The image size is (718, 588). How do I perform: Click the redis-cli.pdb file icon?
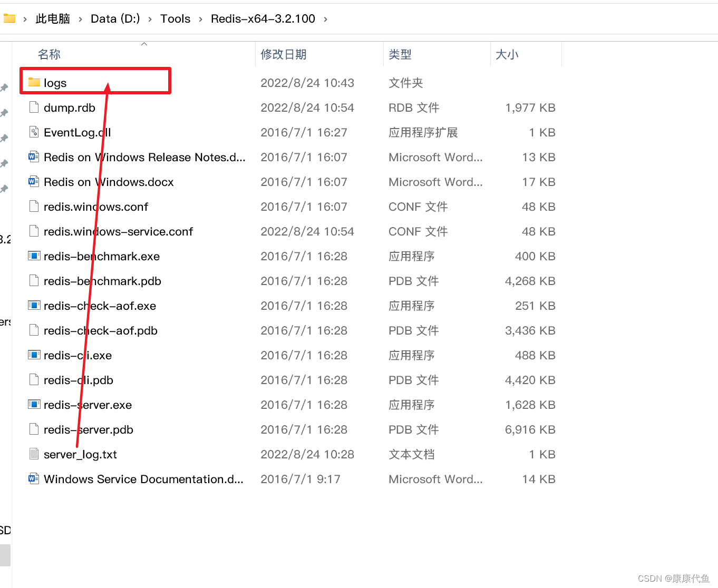point(34,379)
